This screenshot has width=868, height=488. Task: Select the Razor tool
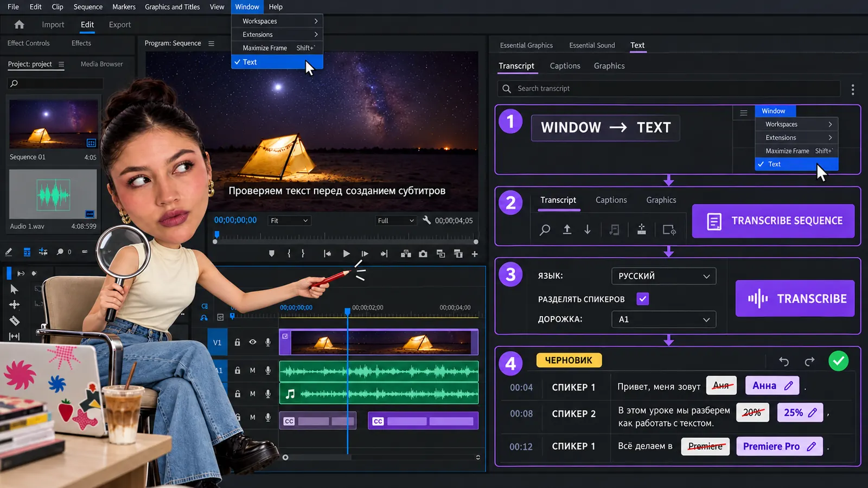tap(15, 320)
